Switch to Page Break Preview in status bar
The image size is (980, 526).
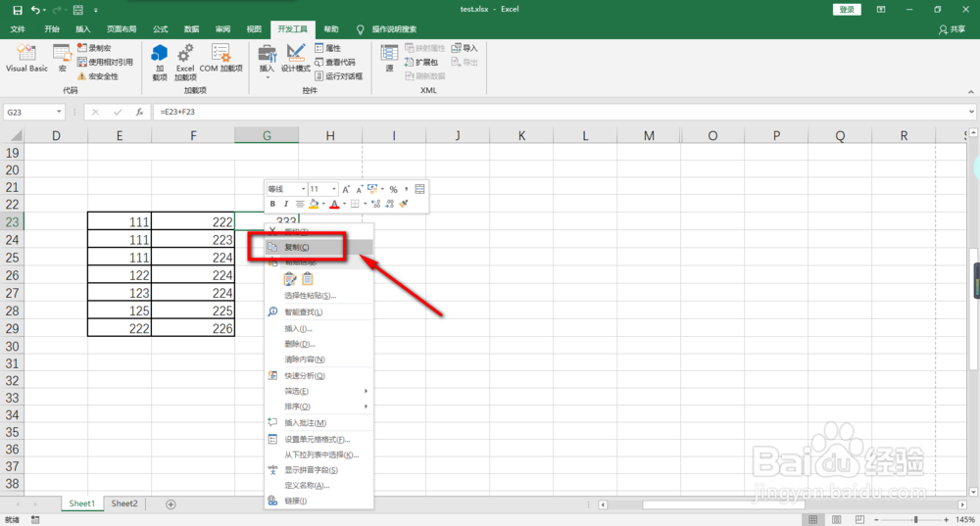click(x=859, y=520)
